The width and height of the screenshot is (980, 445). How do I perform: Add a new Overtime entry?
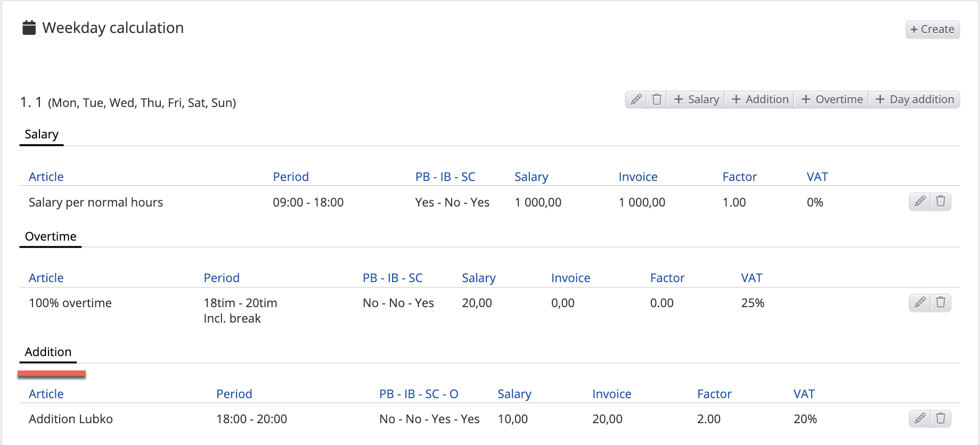832,100
